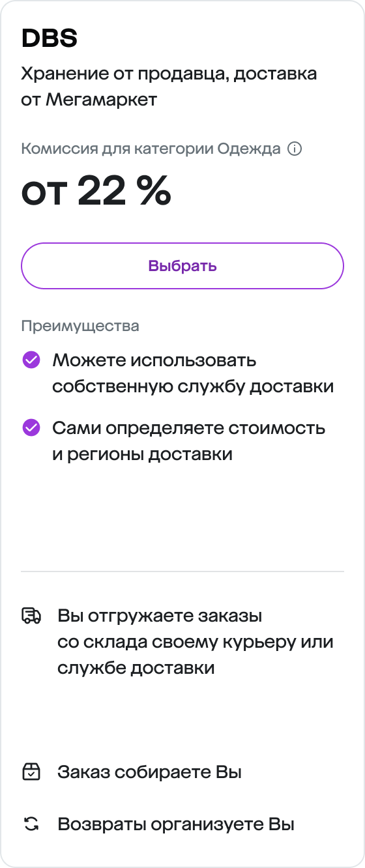Screen dimensions: 365x868
Task: Click the horizontal divider line
Action: 182,571
